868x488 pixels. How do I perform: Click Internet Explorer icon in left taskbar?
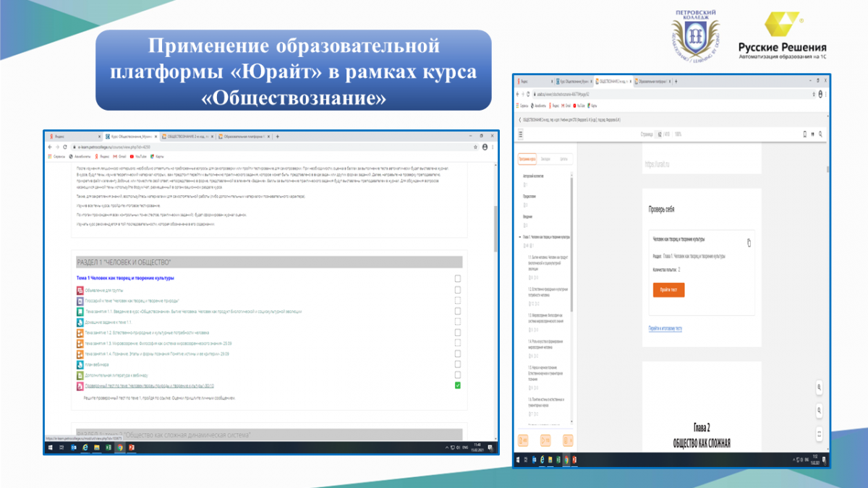coord(85,448)
